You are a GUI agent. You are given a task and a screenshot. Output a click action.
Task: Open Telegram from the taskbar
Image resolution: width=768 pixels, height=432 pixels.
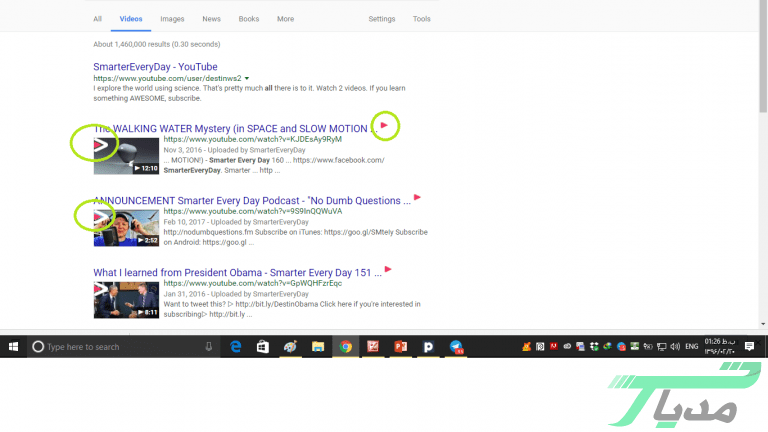pyautogui.click(x=456, y=347)
